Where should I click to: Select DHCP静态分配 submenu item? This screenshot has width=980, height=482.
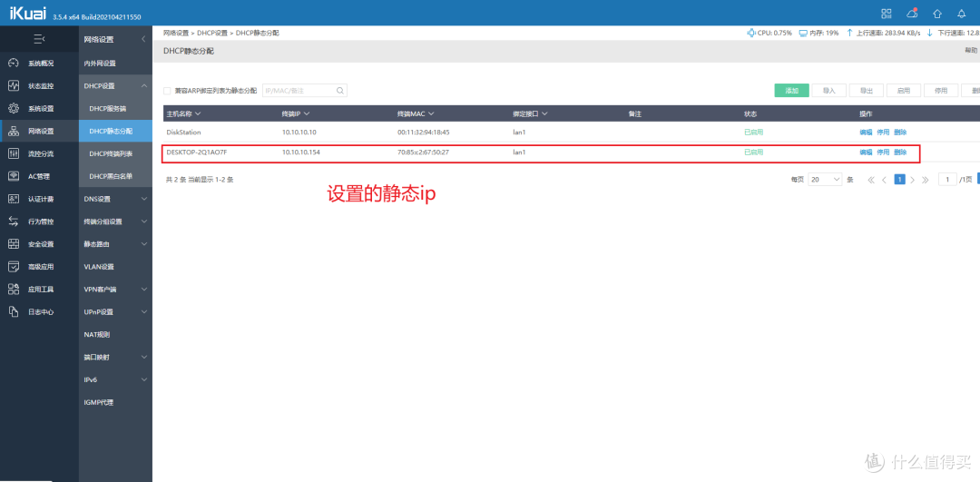[111, 131]
